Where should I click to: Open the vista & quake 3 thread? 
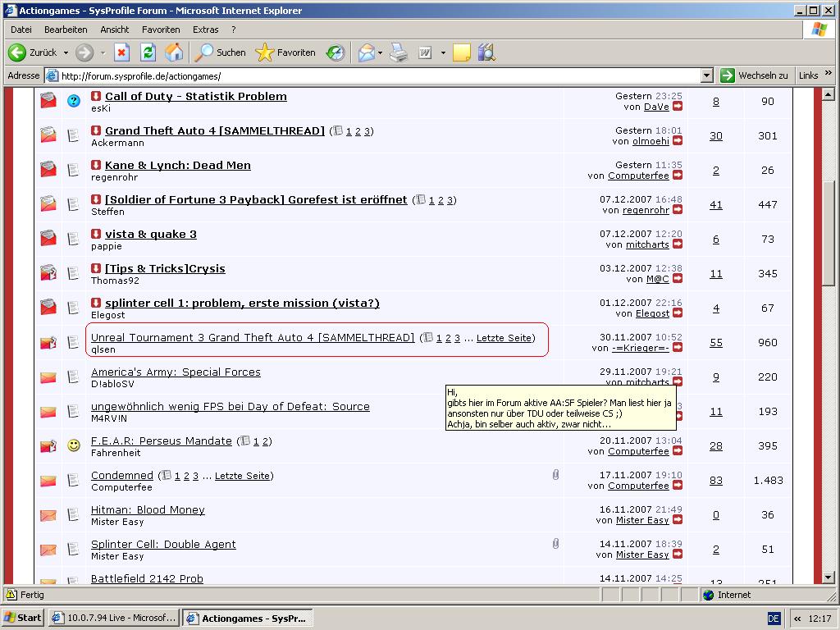pyautogui.click(x=151, y=234)
